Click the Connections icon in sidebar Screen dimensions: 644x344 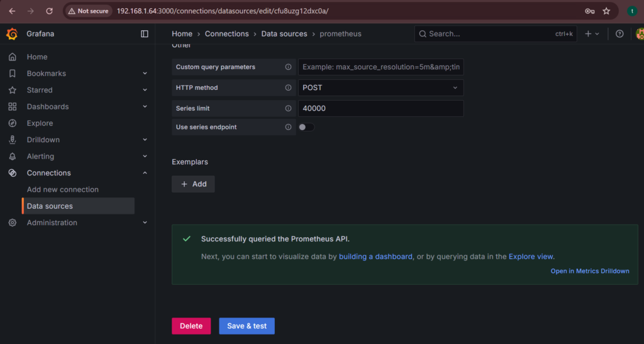click(x=13, y=173)
